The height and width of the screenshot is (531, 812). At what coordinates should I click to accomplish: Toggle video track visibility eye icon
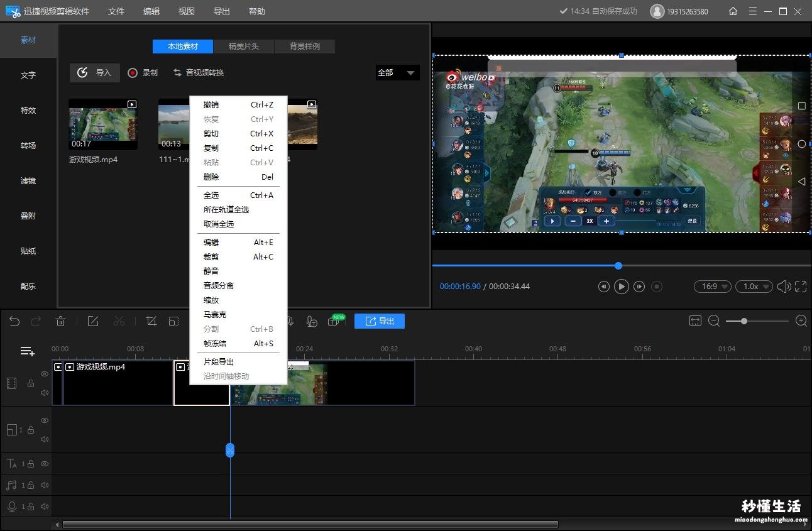[x=45, y=374]
